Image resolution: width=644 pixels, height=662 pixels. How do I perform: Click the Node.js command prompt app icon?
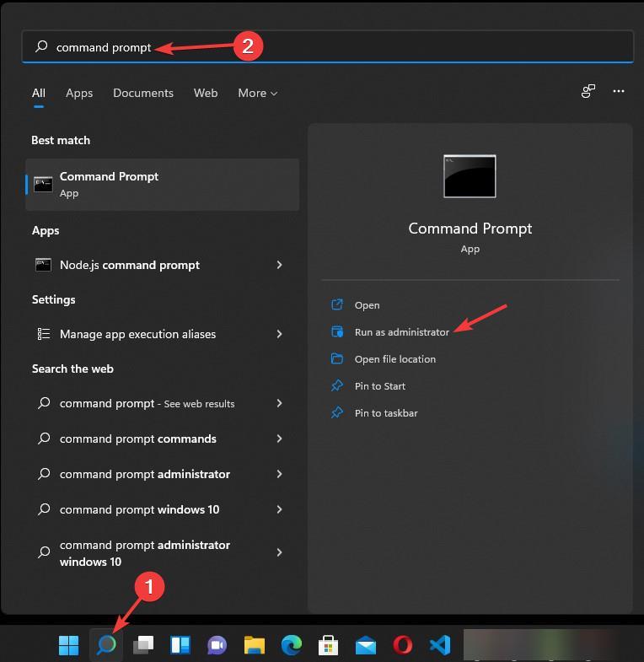[x=43, y=265]
